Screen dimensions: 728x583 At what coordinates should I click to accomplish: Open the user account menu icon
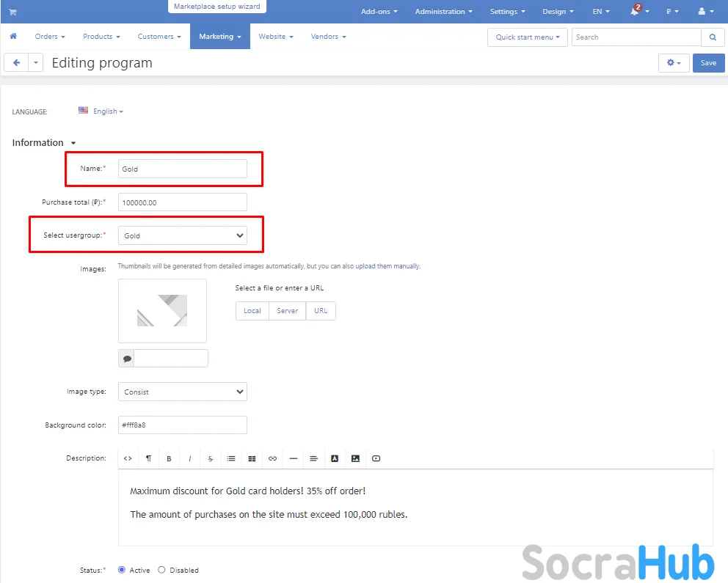706,11
